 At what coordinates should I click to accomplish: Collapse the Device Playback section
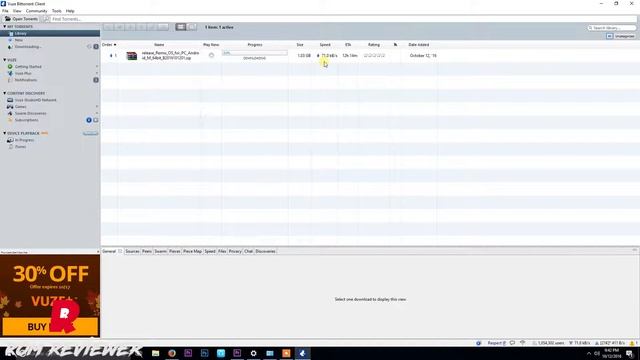(4, 133)
